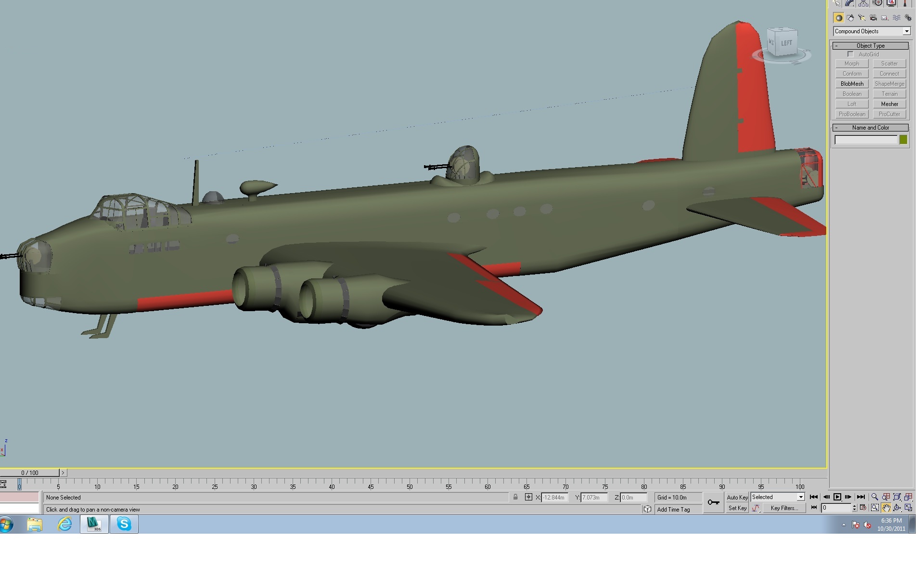Click the BlobMesh button
Viewport: 924px width, 578px height.
(852, 84)
